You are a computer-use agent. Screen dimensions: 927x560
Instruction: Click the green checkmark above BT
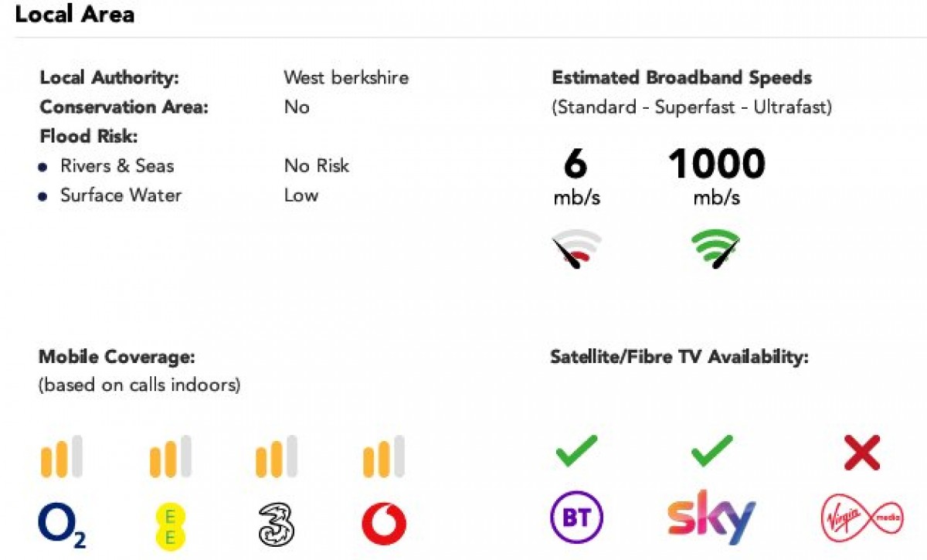coord(576,451)
